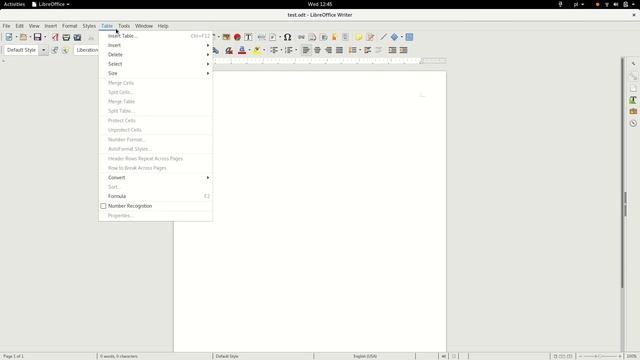
Task: Insert basic shapes diamond icon
Action: 394,37
